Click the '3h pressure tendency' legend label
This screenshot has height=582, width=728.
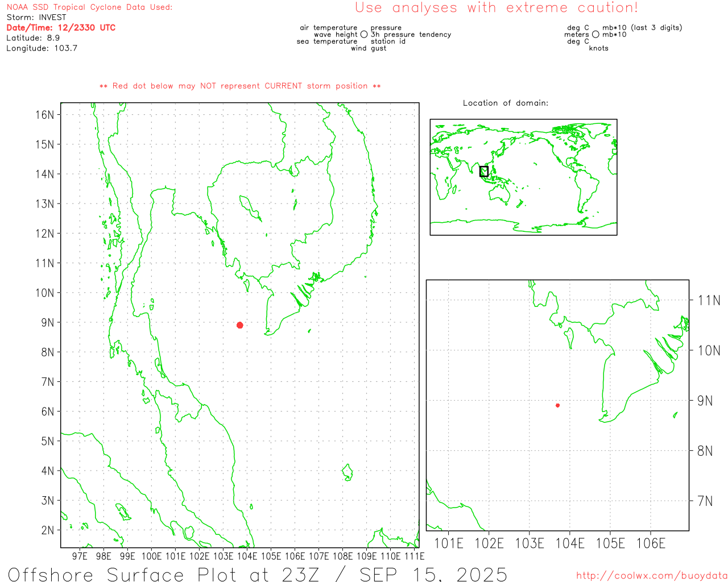(411, 35)
